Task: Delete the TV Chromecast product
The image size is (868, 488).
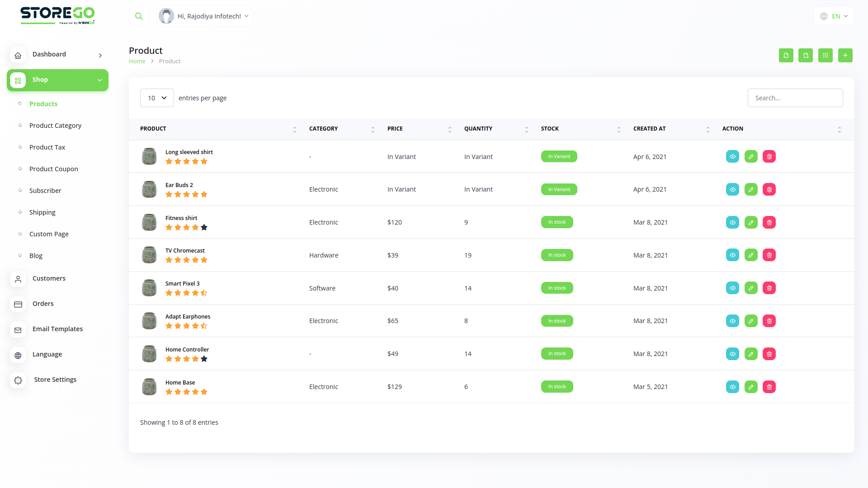Action: point(769,255)
